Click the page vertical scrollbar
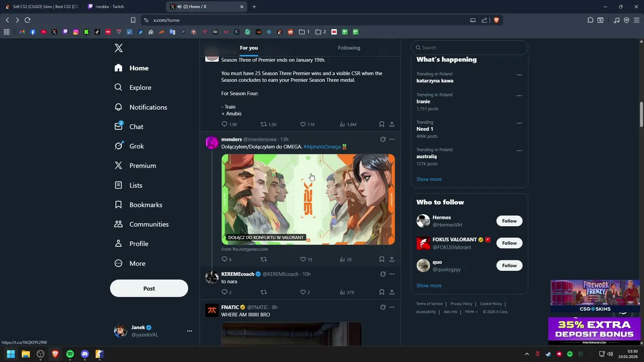Viewport: 644px width, 362px height. [x=641, y=115]
